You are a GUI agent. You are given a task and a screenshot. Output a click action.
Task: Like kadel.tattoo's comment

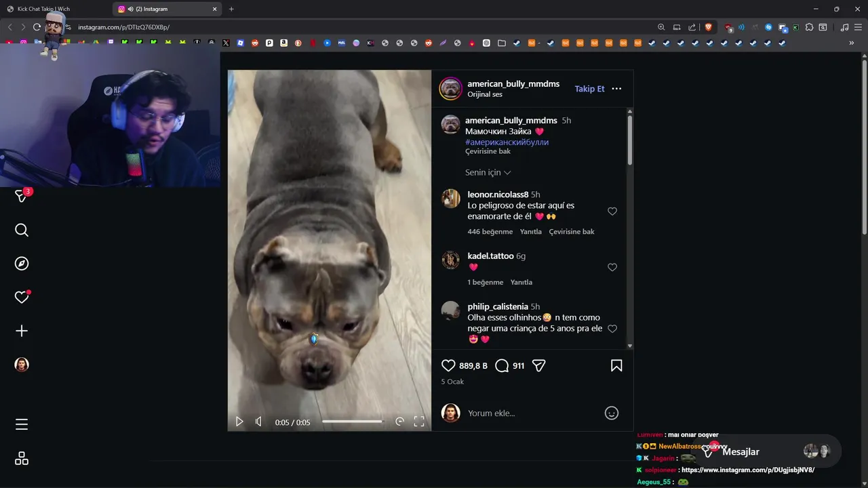(612, 268)
